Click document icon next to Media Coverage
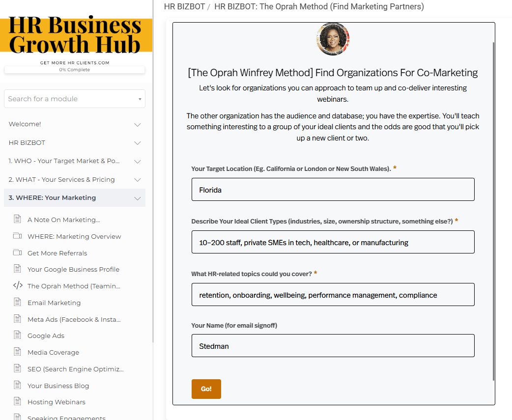This screenshot has height=420, width=512. (x=18, y=352)
